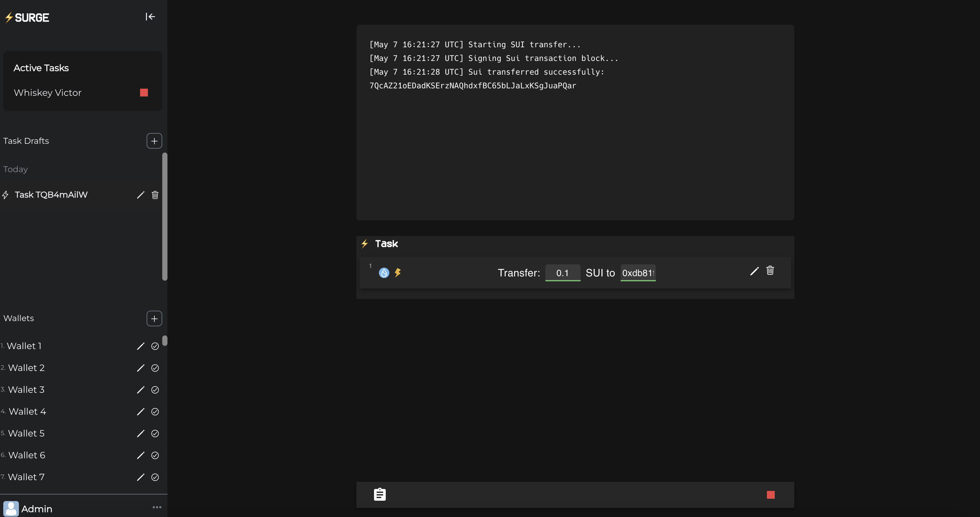Open the Admin profile avatar menu
980x517 pixels.
click(11, 508)
